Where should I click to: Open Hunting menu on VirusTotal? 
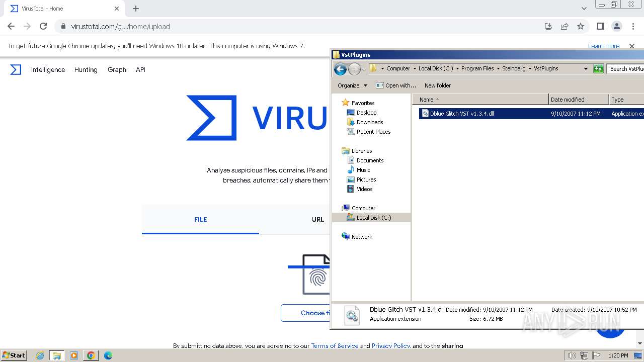(86, 69)
